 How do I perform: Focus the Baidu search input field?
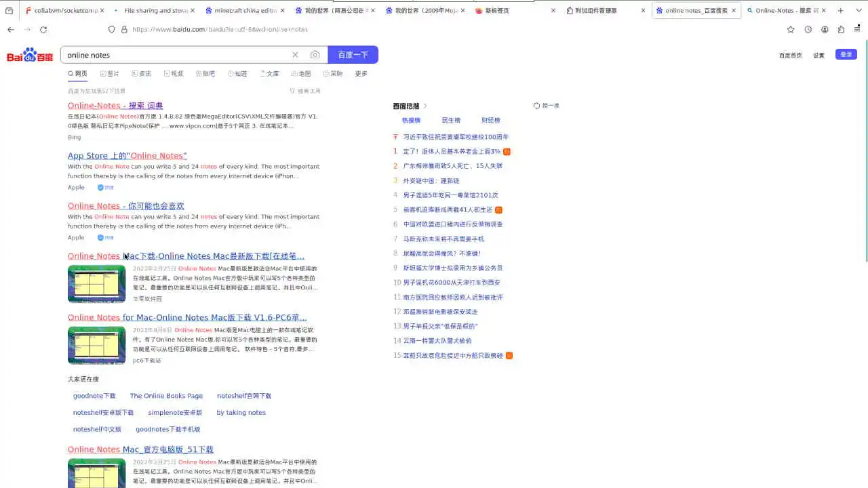tap(176, 55)
